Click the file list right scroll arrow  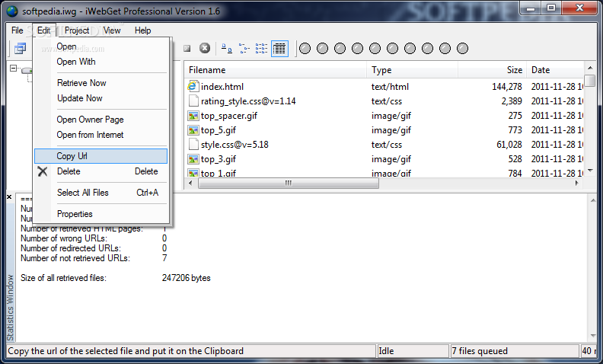click(x=577, y=184)
